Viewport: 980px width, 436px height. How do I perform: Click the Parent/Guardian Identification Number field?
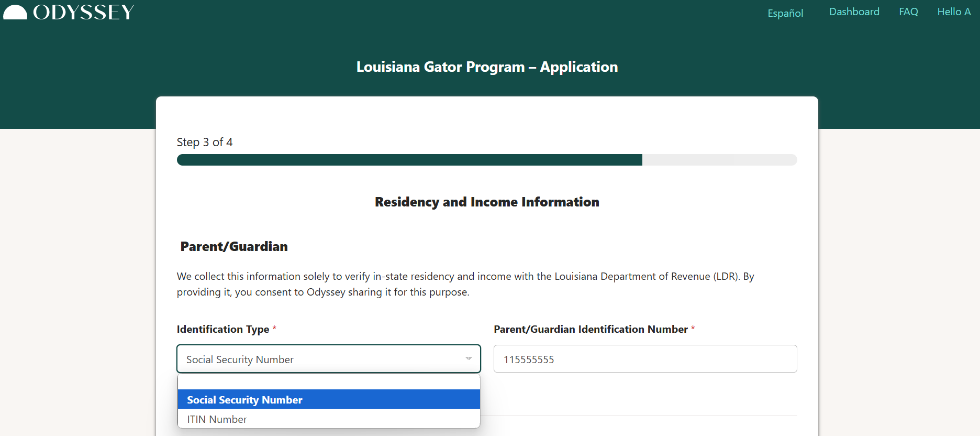tap(645, 359)
